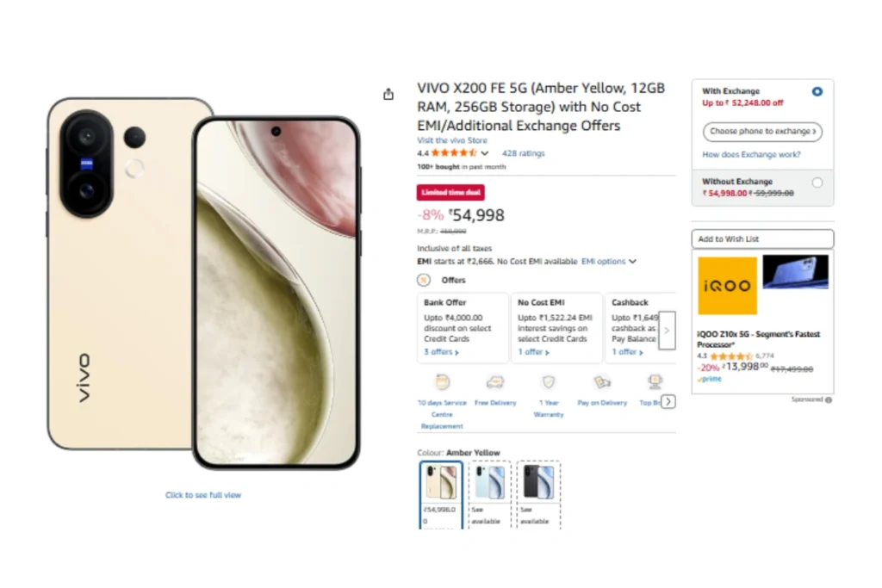
Task: Open the 3 offers Bank Offer link
Action: pos(441,352)
